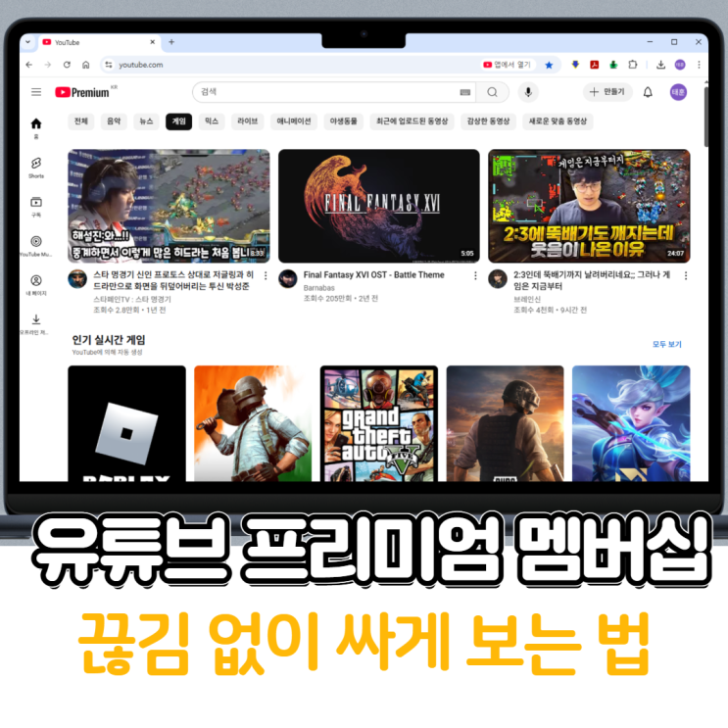Image resolution: width=728 pixels, height=728 pixels.
Task: Reload the page in the browser
Action: [67, 65]
